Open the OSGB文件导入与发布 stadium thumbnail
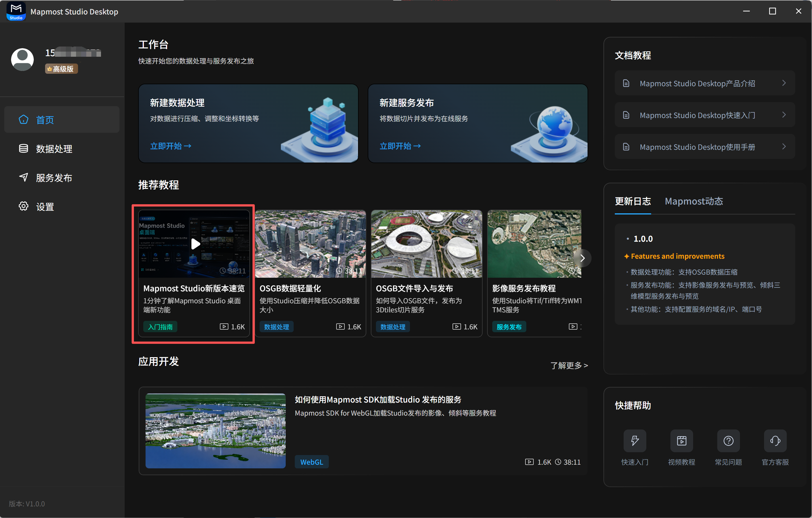 [x=426, y=244]
